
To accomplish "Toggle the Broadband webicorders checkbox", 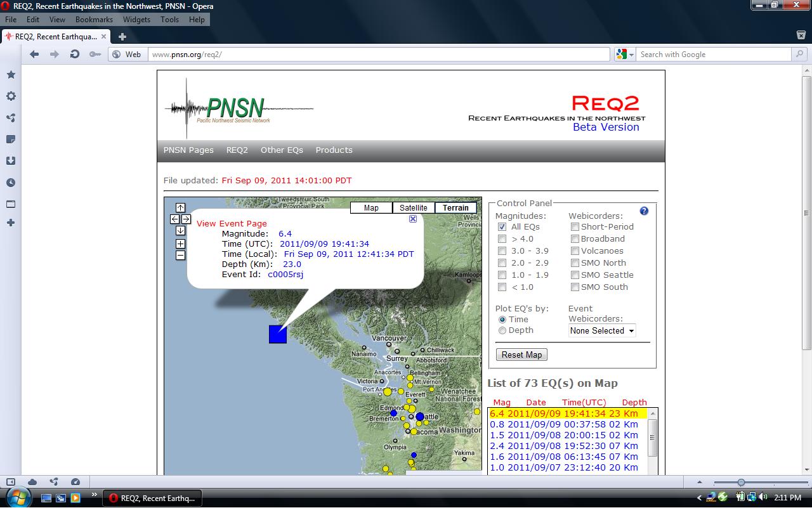I will click(x=575, y=239).
